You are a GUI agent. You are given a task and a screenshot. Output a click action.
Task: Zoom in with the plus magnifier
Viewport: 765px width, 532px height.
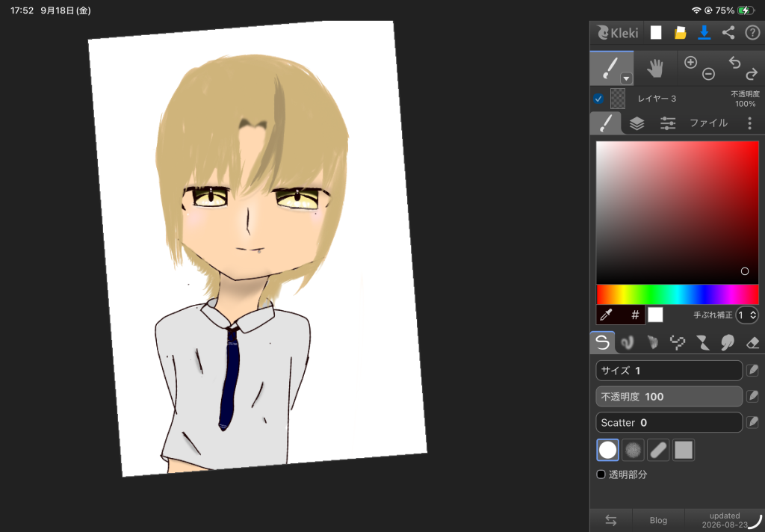(x=690, y=63)
